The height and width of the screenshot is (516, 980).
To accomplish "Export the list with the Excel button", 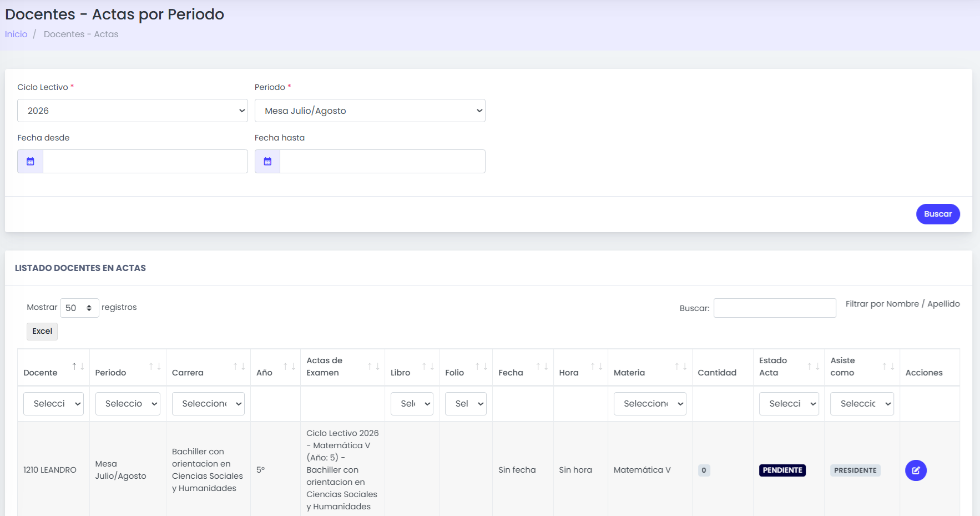I will tap(42, 332).
